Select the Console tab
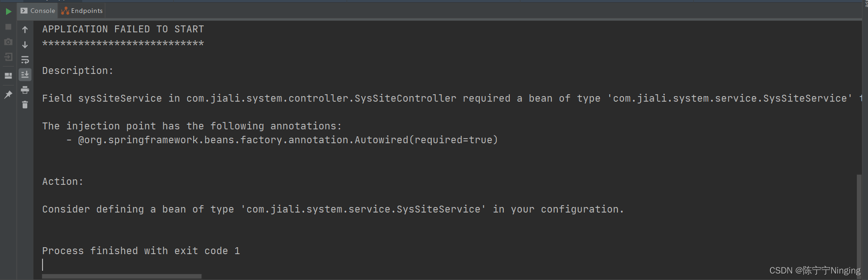 (x=37, y=11)
